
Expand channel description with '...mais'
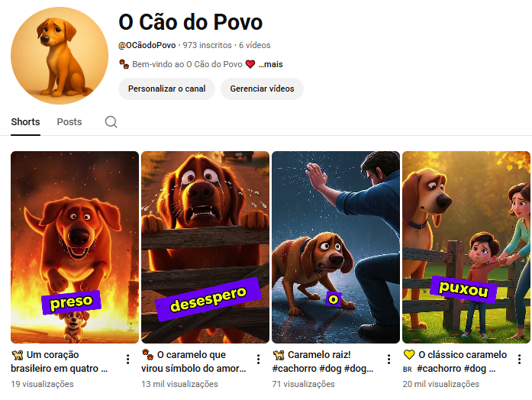tap(270, 64)
